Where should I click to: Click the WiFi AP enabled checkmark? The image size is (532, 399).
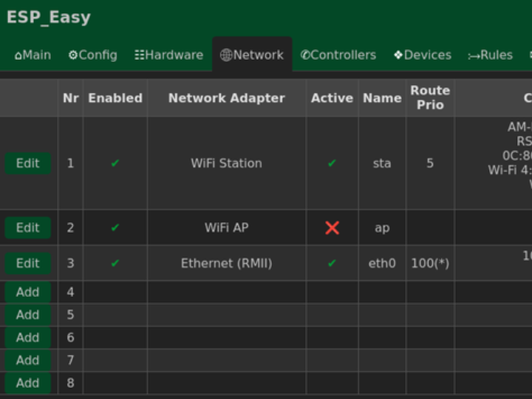pyautogui.click(x=115, y=228)
